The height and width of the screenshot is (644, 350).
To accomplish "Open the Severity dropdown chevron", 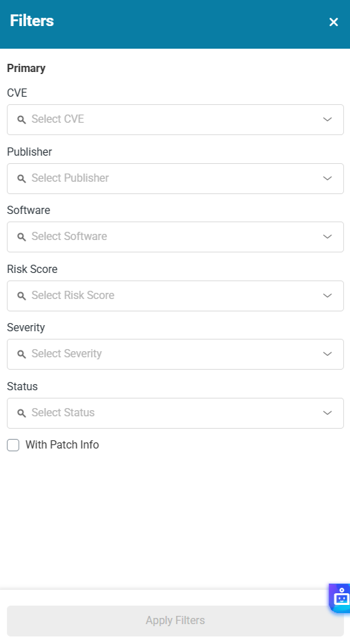I will tap(327, 354).
